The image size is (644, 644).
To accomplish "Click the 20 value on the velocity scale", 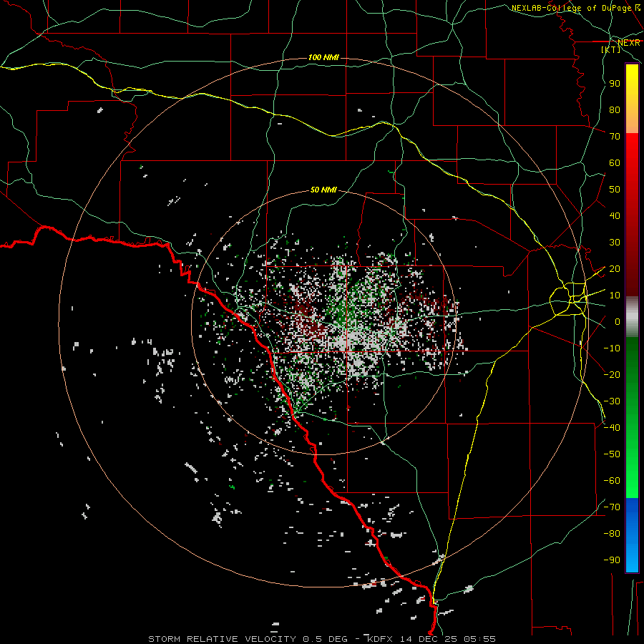I will pos(615,269).
